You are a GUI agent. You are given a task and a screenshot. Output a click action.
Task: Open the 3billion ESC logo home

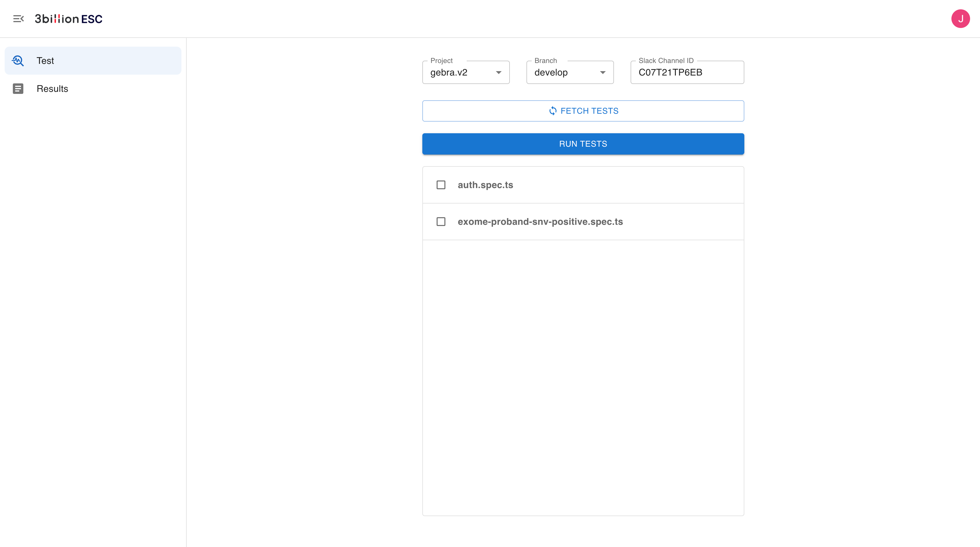(69, 19)
